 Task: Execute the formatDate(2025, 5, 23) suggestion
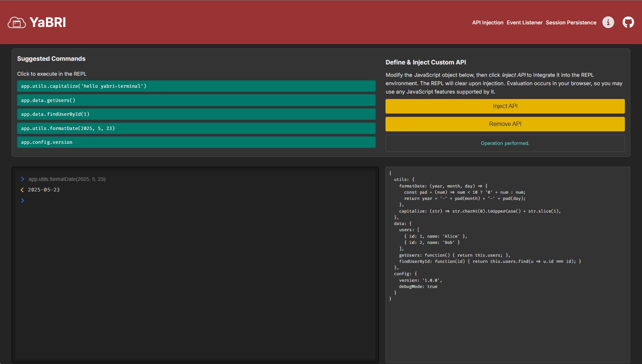click(196, 128)
